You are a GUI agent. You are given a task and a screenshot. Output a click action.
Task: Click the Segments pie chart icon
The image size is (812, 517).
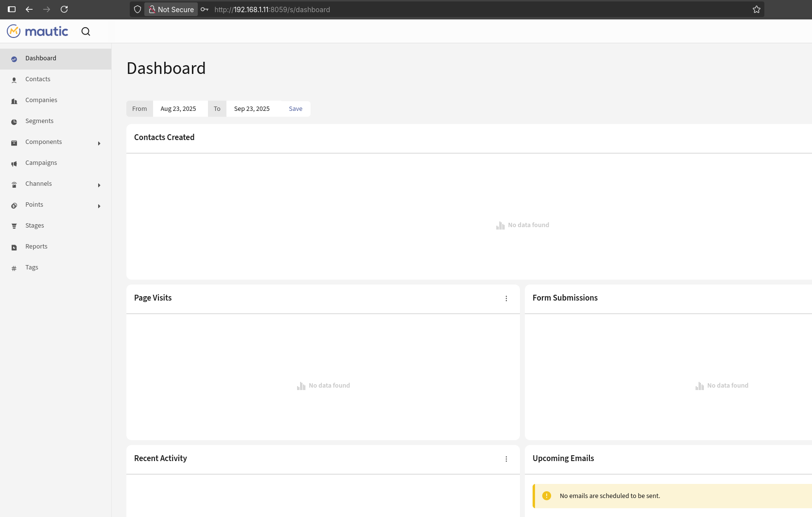pos(14,122)
